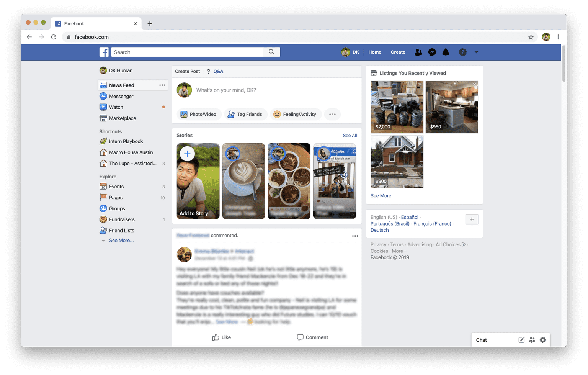The height and width of the screenshot is (375, 588).
Task: Click See All stories link
Action: (x=350, y=136)
